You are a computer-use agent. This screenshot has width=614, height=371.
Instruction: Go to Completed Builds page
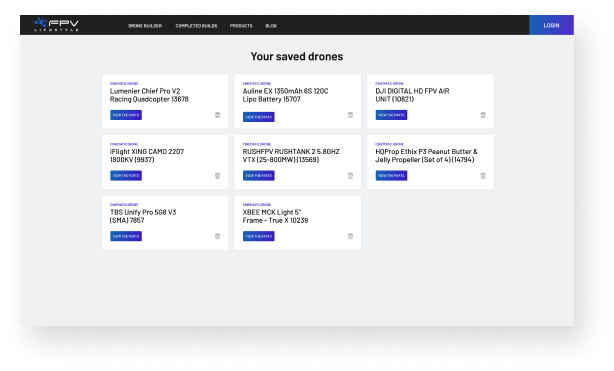(x=196, y=26)
